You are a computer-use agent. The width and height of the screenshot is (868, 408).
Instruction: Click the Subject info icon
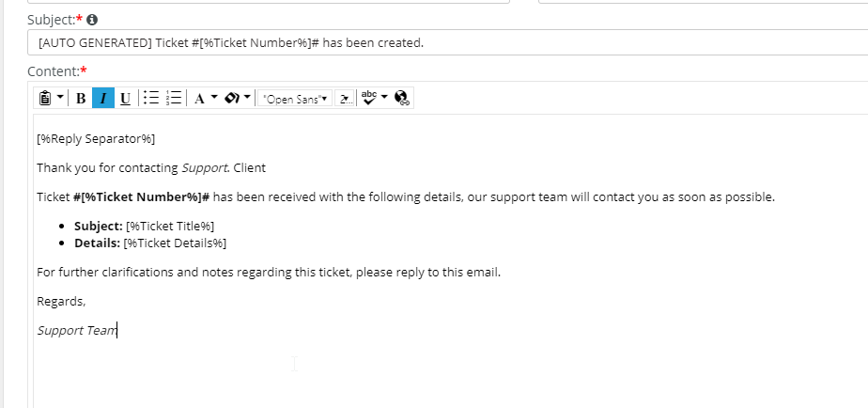pos(92,20)
